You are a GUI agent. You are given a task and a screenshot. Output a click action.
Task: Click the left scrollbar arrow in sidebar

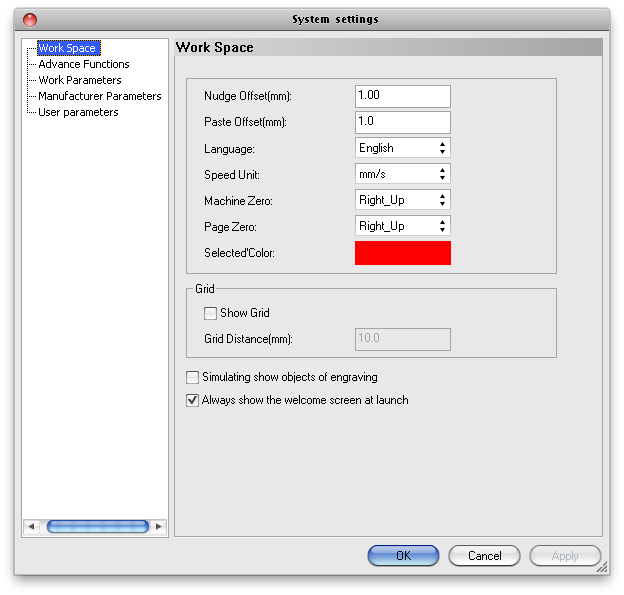32,526
